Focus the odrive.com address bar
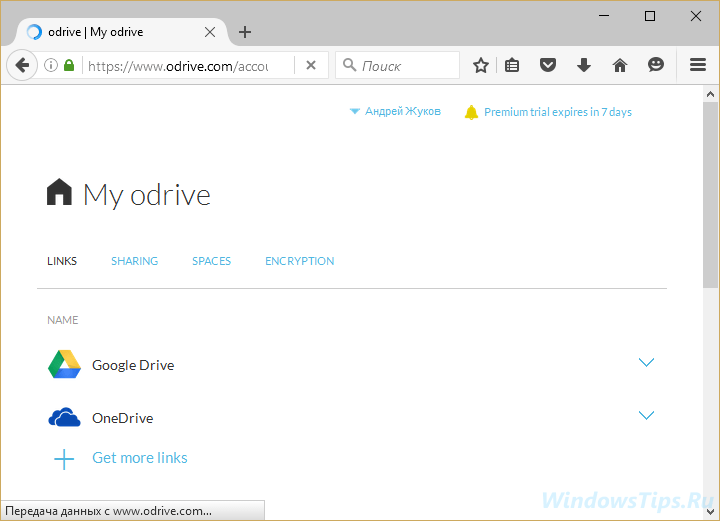The height and width of the screenshot is (521, 720). tap(178, 66)
